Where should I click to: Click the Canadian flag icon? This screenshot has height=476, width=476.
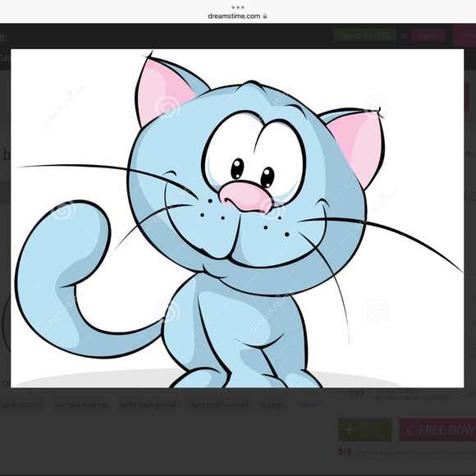coord(345,451)
